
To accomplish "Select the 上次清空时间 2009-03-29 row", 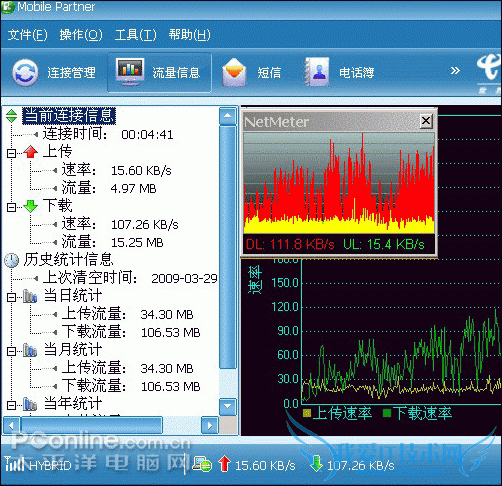I will tap(130, 278).
